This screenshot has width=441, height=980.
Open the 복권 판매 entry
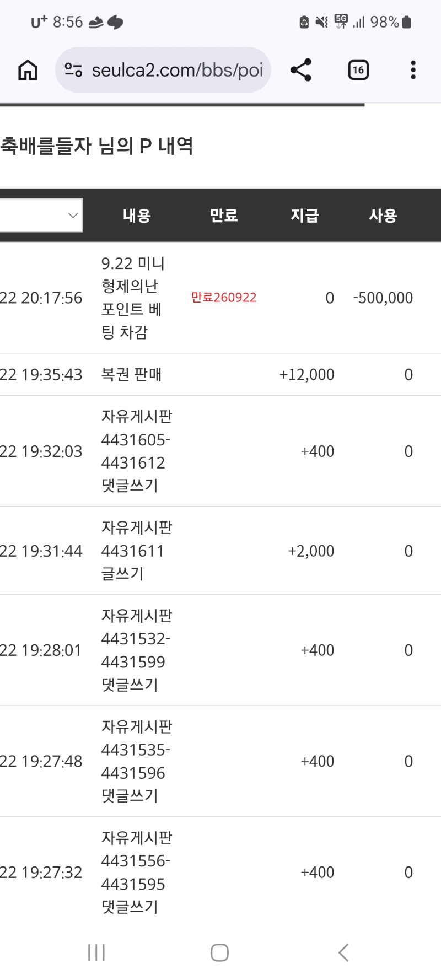pyautogui.click(x=131, y=374)
